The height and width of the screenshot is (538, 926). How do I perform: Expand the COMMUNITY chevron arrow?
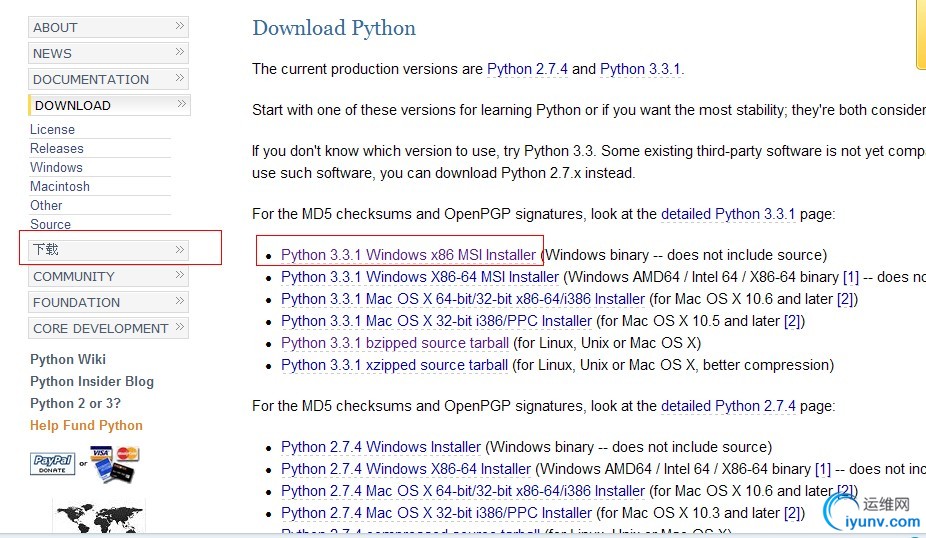180,275
